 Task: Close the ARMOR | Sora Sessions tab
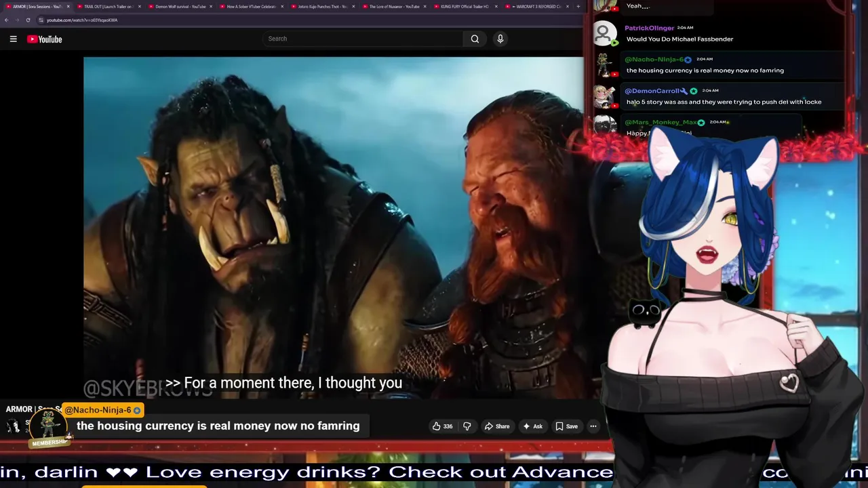pos(68,7)
